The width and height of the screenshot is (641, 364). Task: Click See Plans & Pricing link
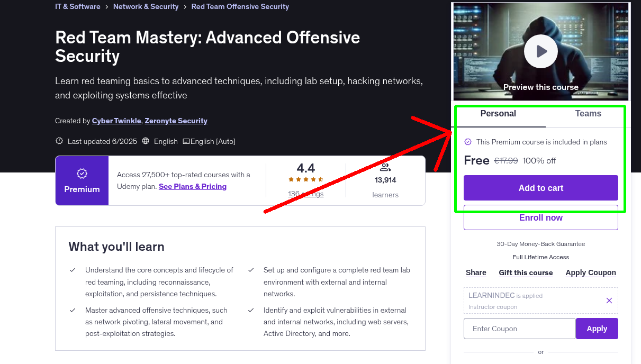192,186
